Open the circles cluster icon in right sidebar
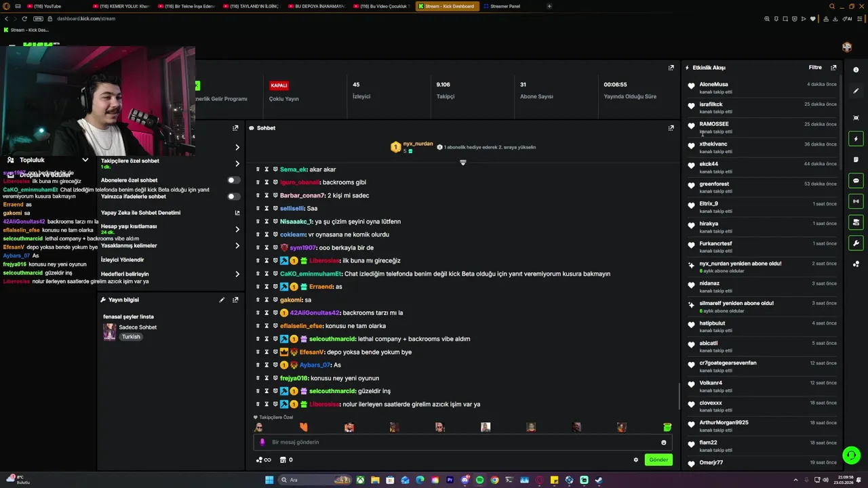 856,264
